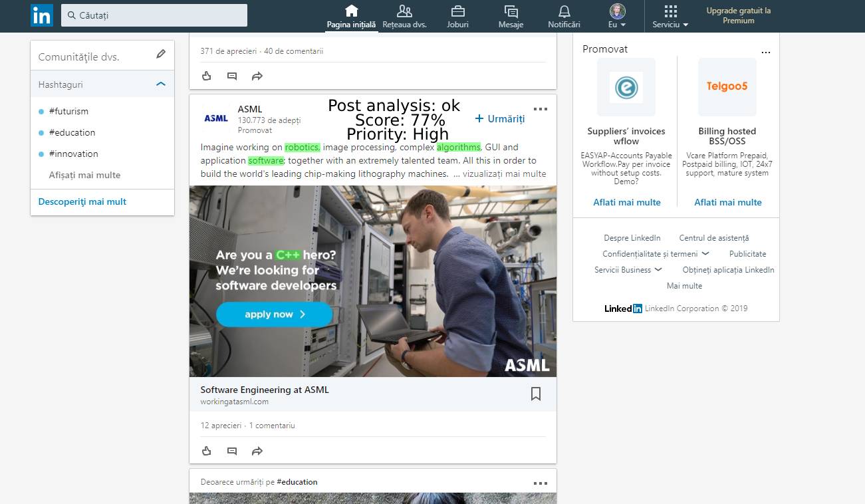Open Notificări bell icon

(x=564, y=11)
